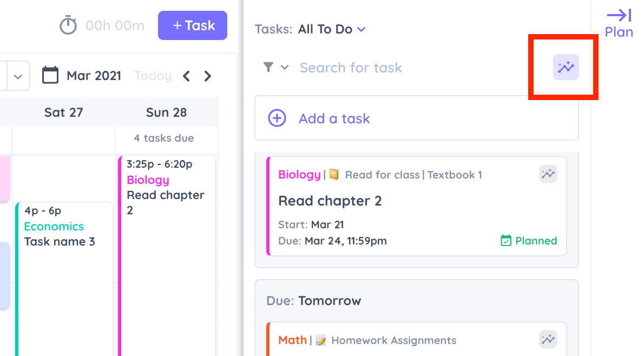
Task: Auto-plan the Read chapter 2 task
Action: (x=548, y=174)
